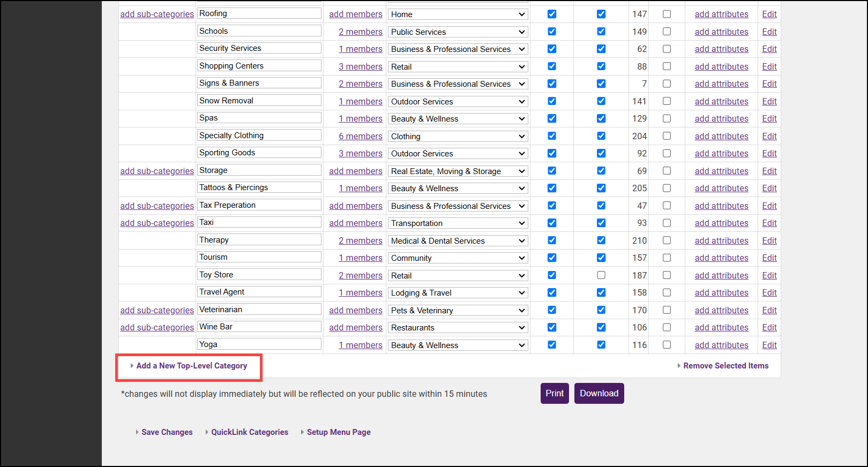The width and height of the screenshot is (868, 467).
Task: Open the 6 members link for Specialty Clothing
Action: (360, 136)
